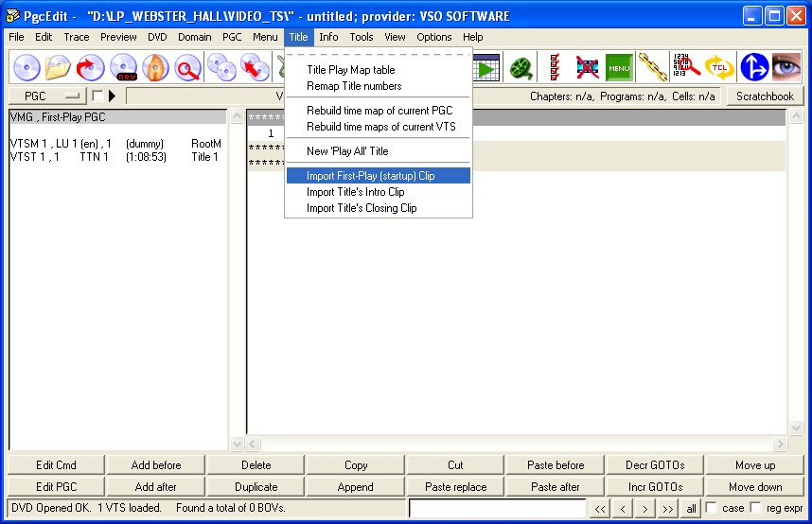Click the yellow TCL arrows icon

[718, 67]
